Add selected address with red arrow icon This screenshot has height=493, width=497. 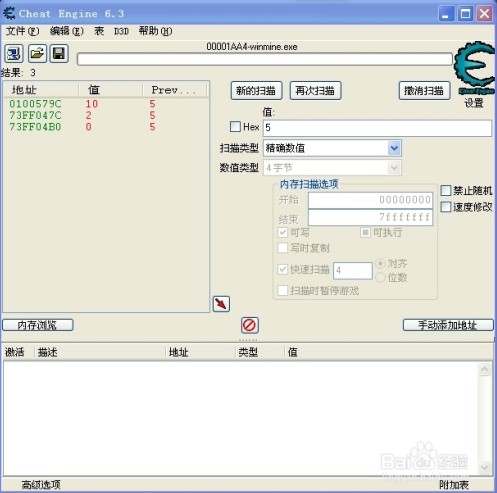(221, 304)
